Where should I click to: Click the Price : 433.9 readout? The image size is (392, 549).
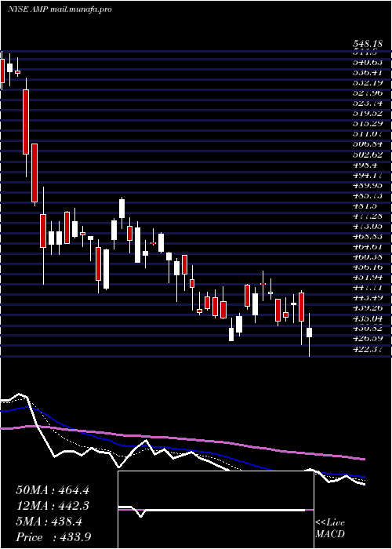pyautogui.click(x=53, y=537)
